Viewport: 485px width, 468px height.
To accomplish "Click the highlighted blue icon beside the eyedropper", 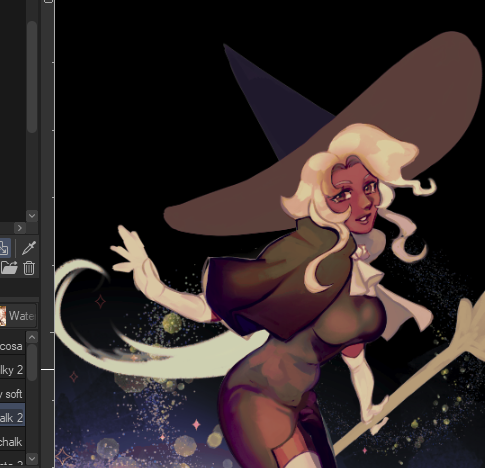I will point(5,248).
